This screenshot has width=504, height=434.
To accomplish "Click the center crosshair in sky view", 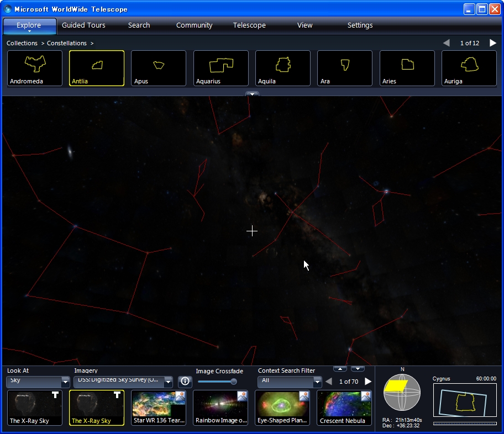I will (x=252, y=231).
